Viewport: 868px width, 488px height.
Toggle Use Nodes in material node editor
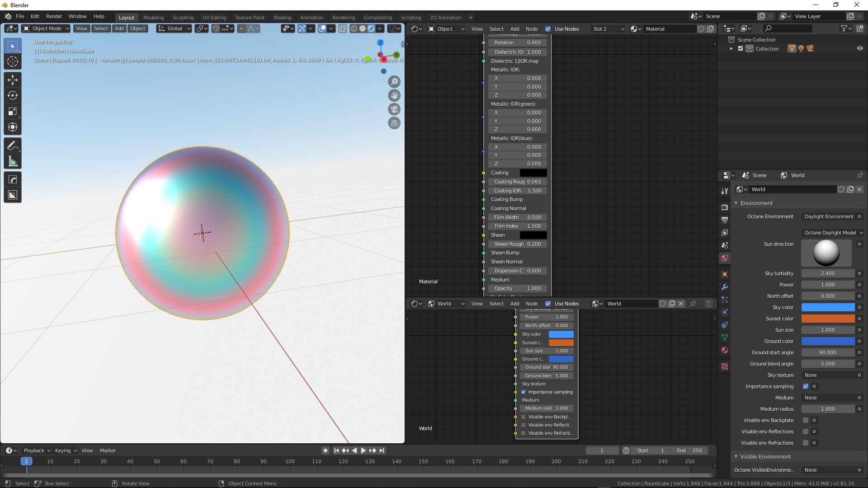(x=548, y=29)
